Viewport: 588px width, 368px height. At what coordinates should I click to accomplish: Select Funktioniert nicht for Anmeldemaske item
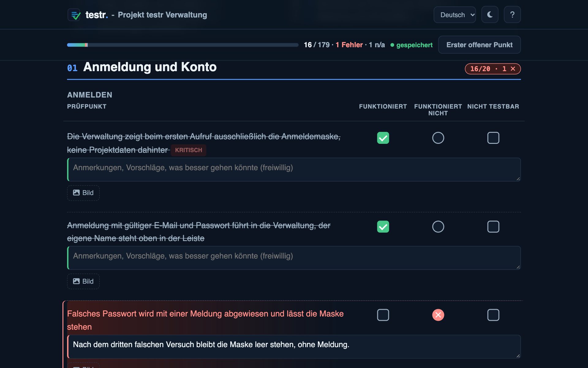438,138
